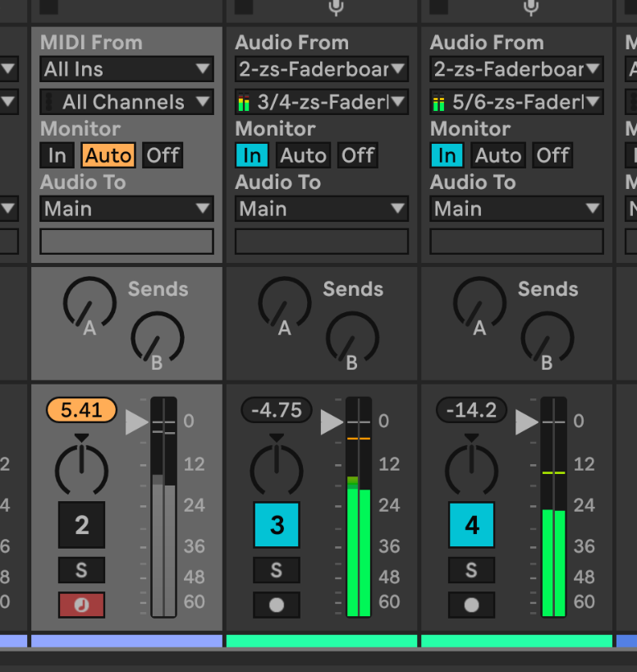Click Send B knob on track 3
This screenshot has width=637, height=672.
pyautogui.click(x=352, y=338)
